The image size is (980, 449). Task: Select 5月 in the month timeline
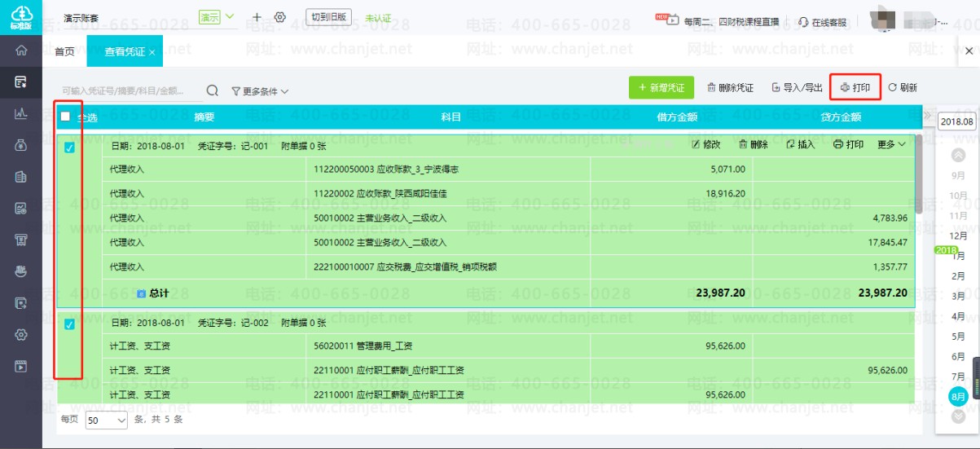click(x=959, y=337)
